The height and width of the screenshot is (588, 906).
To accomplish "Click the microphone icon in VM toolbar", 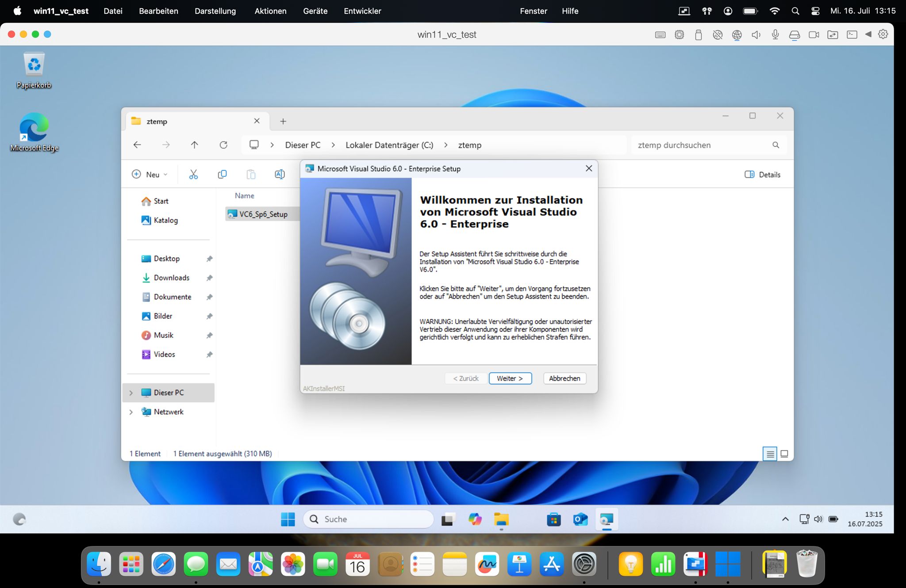I will click(x=775, y=34).
